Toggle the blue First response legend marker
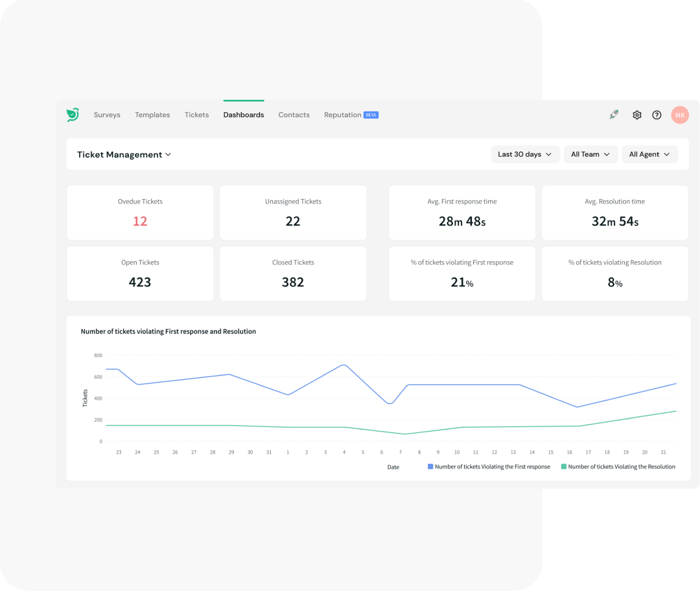700x591 pixels. click(430, 467)
